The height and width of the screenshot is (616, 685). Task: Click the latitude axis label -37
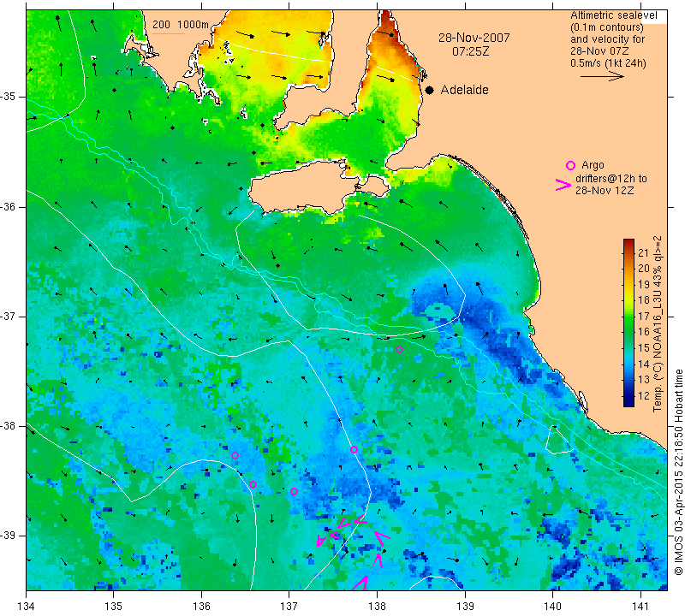point(9,316)
